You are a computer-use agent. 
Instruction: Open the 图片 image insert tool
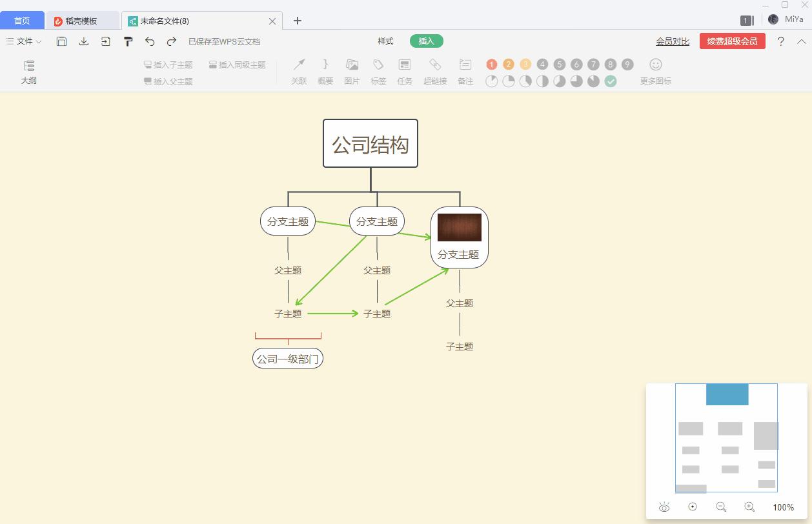(351, 71)
